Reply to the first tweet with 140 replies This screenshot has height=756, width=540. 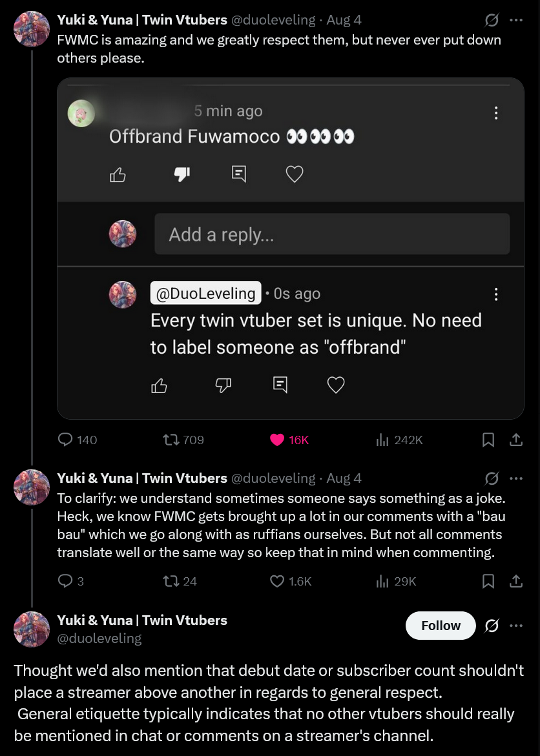66,440
